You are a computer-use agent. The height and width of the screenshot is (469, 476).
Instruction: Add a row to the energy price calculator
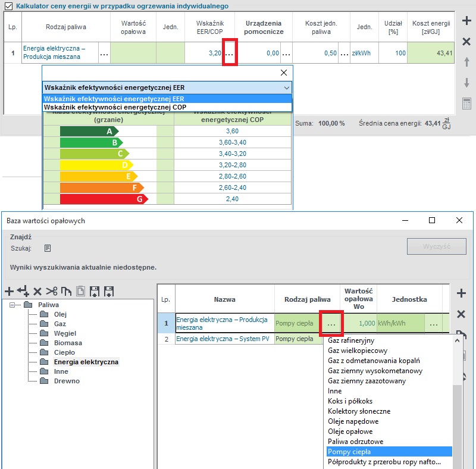466,21
